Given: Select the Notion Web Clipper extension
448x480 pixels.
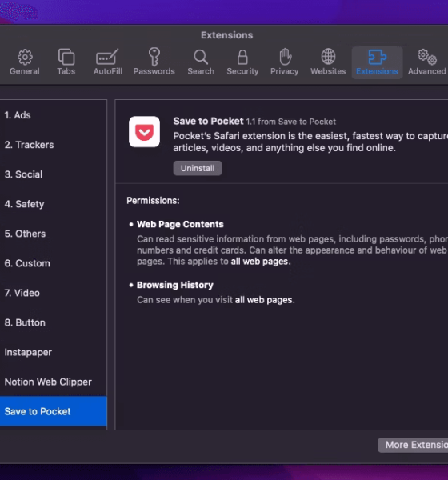Looking at the screenshot, I should pyautogui.click(x=54, y=382).
